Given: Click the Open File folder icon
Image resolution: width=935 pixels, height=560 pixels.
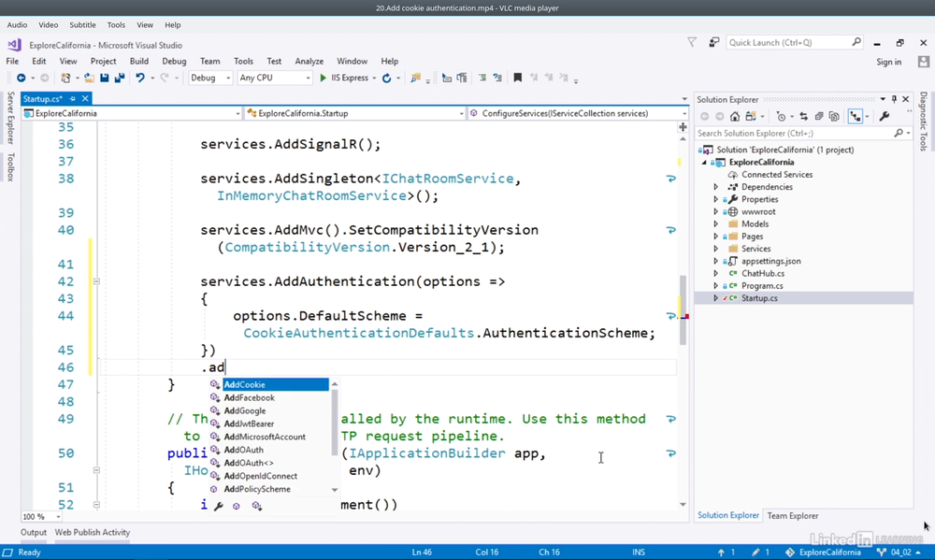Looking at the screenshot, I should 89,79.
